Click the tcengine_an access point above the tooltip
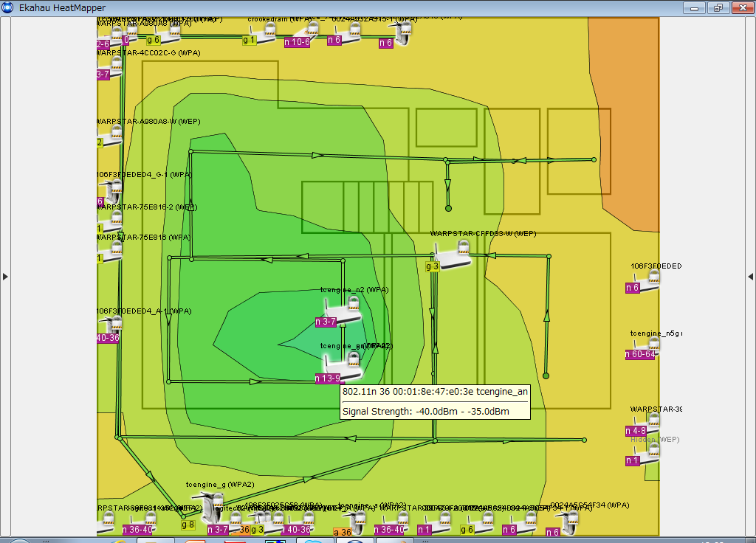The width and height of the screenshot is (756, 543). [343, 367]
